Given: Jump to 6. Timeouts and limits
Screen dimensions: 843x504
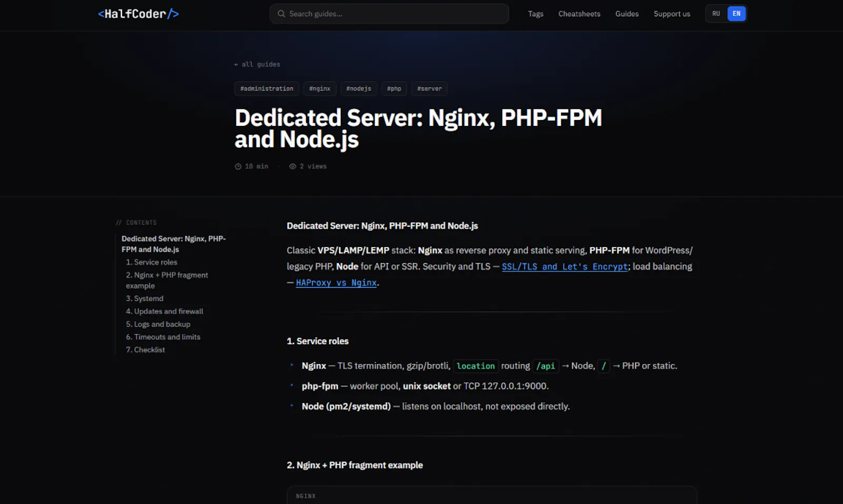Looking at the screenshot, I should click(163, 337).
